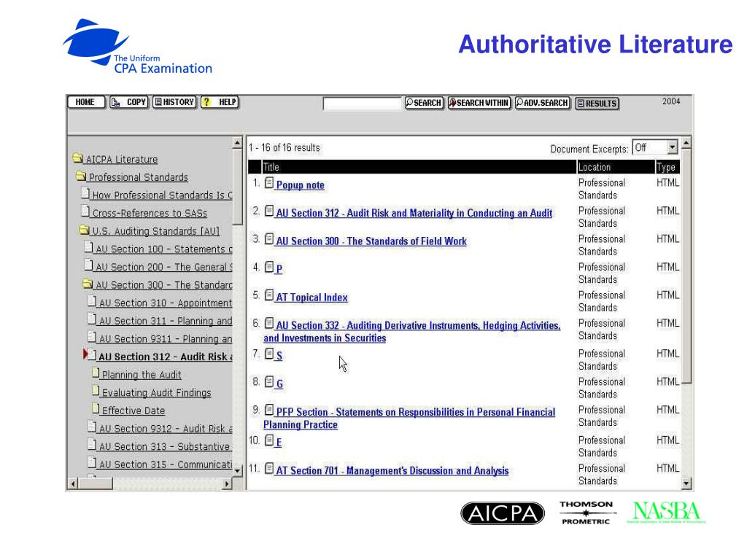747x560 pixels.
Task: Click the SEARCH WITHIN button
Action: (x=479, y=103)
